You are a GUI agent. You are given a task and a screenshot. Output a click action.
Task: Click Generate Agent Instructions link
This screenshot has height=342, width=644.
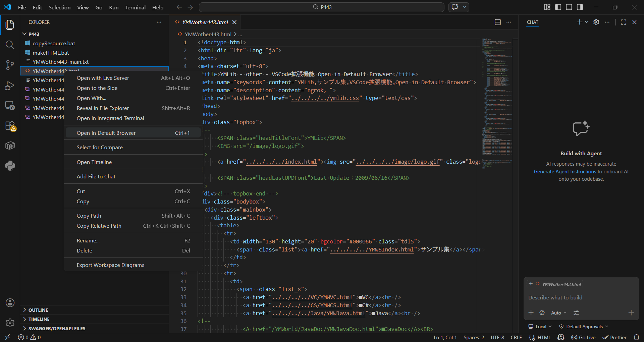click(x=565, y=172)
